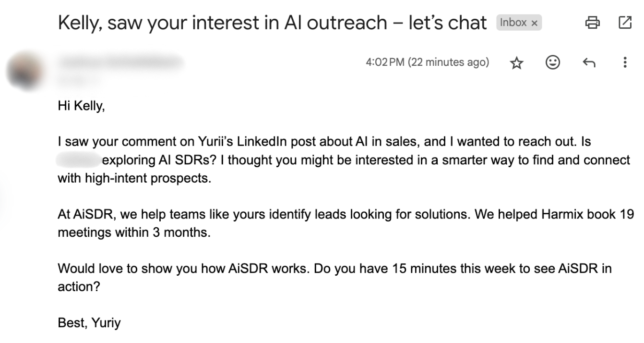Open the email in a new window
Viewport: 644px width, 343px height.
tap(625, 22)
